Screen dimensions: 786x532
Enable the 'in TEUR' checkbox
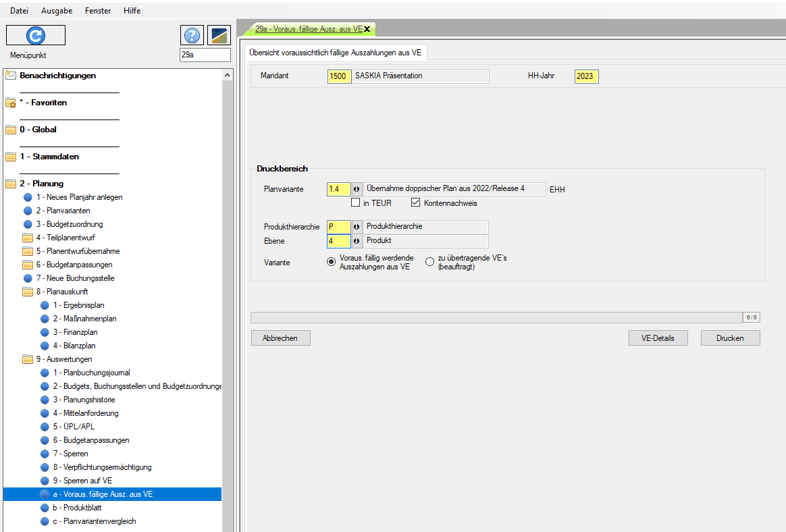[356, 203]
